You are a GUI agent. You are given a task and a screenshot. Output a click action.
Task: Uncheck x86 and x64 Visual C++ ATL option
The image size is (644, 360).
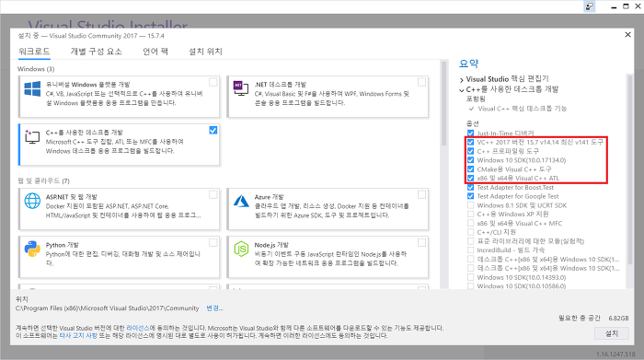471,179
